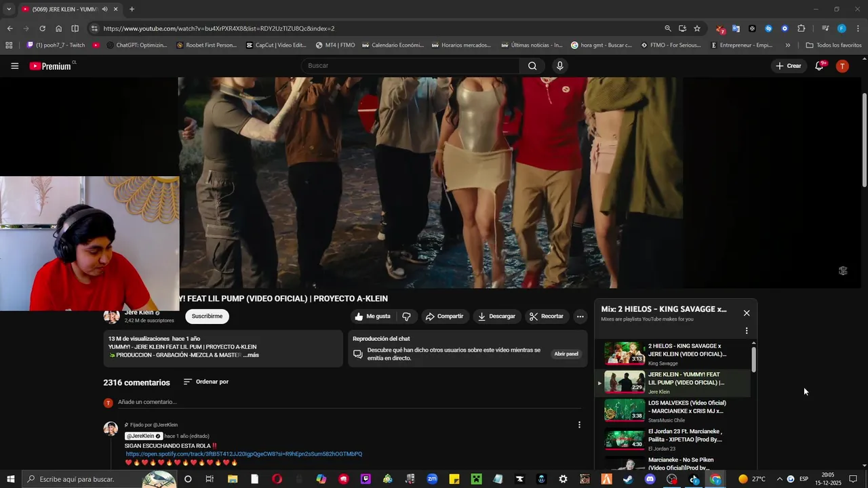Expand description with ...más
The image size is (868, 488).
pyautogui.click(x=251, y=355)
